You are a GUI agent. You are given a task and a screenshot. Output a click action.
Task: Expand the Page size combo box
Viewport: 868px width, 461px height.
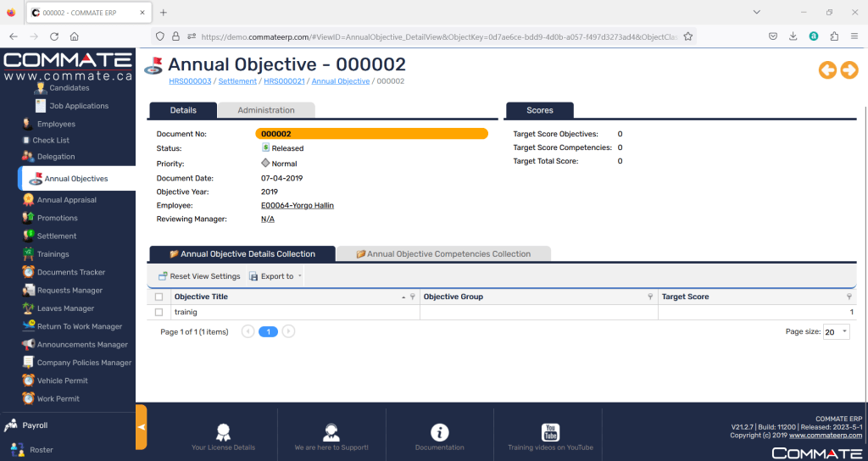point(844,332)
